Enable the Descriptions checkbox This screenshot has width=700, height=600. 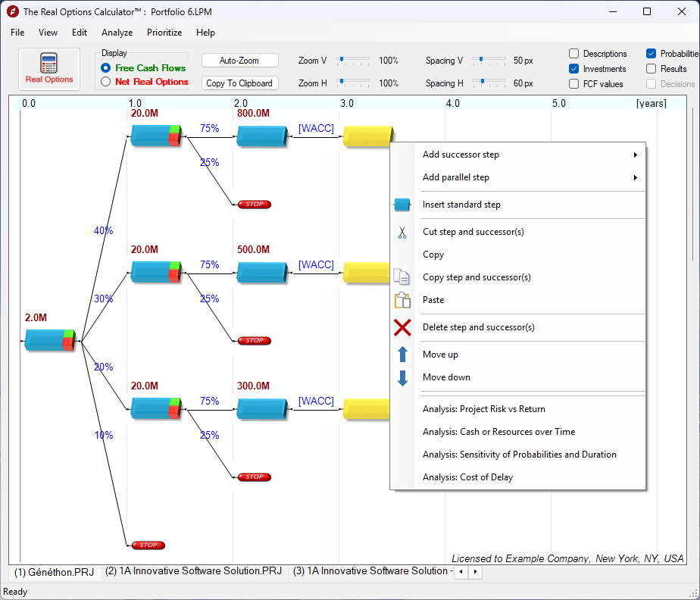[573, 53]
